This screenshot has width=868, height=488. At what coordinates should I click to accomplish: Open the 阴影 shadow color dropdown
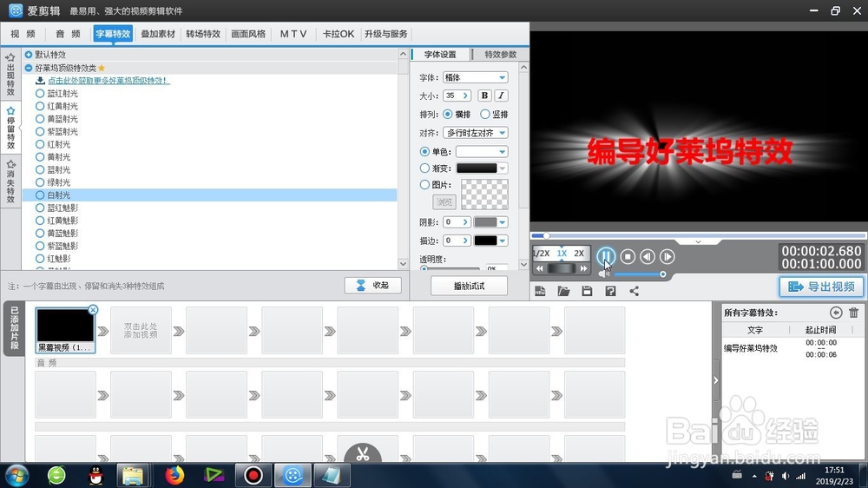point(502,222)
